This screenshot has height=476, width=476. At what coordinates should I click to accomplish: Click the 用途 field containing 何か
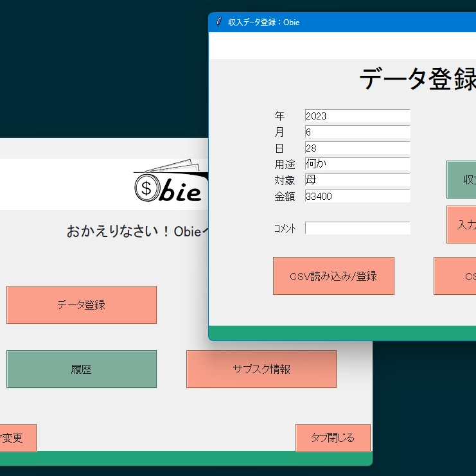[x=357, y=164]
